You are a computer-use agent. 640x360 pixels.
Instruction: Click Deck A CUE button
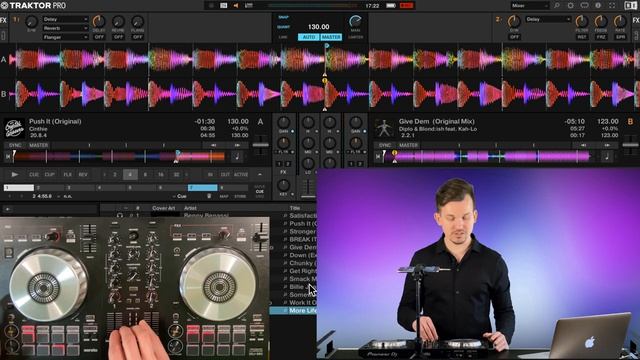click(34, 174)
